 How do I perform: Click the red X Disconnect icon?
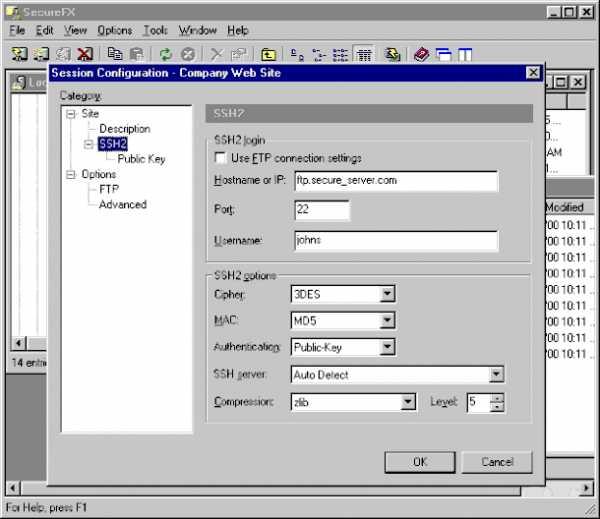pyautogui.click(x=85, y=54)
